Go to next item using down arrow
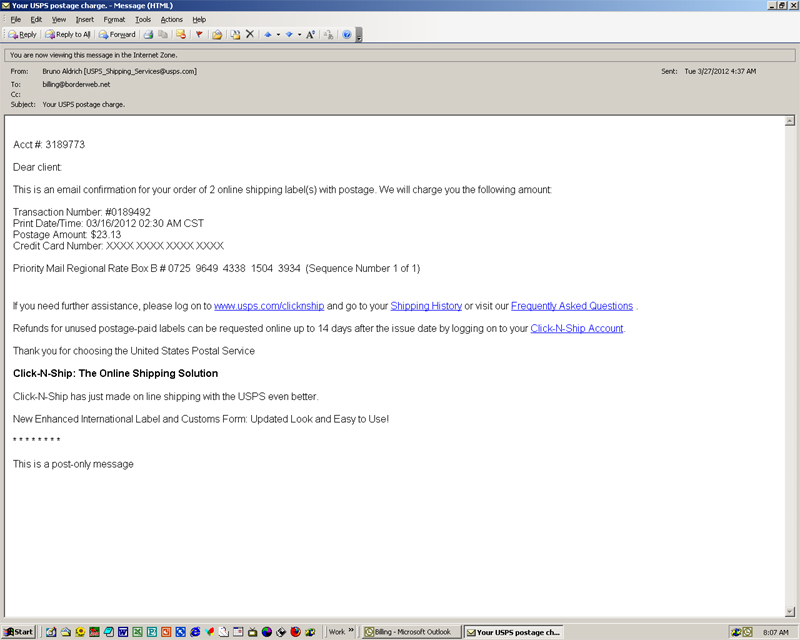The height and width of the screenshot is (640, 800). click(x=289, y=34)
